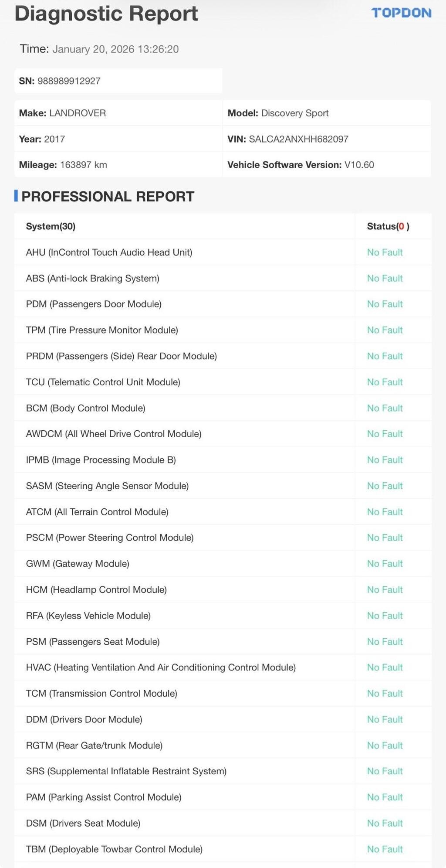Click the blue Professional Report section marker

tap(16, 196)
